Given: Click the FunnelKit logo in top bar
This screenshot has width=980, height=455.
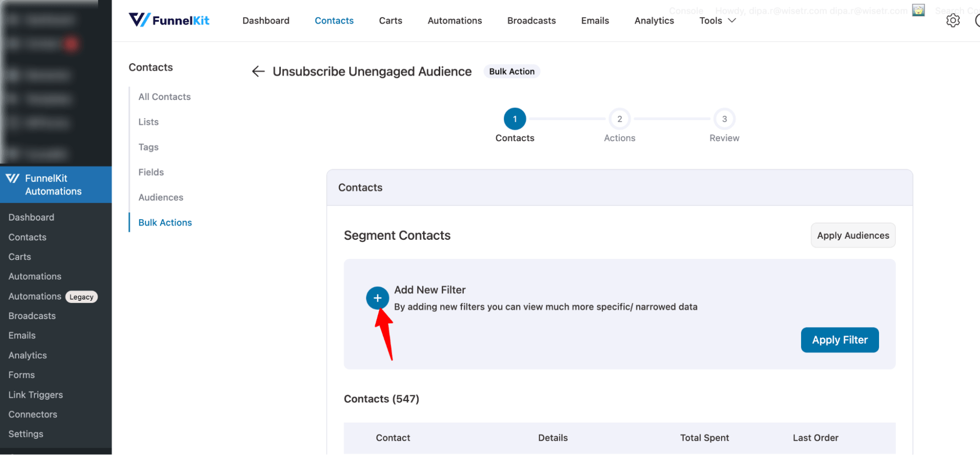Looking at the screenshot, I should 169,21.
